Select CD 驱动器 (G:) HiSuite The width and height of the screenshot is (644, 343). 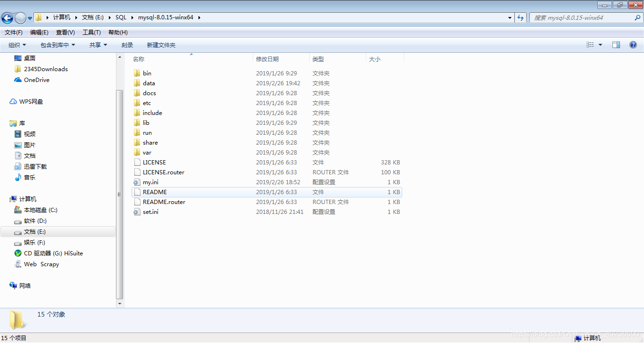pyautogui.click(x=53, y=253)
